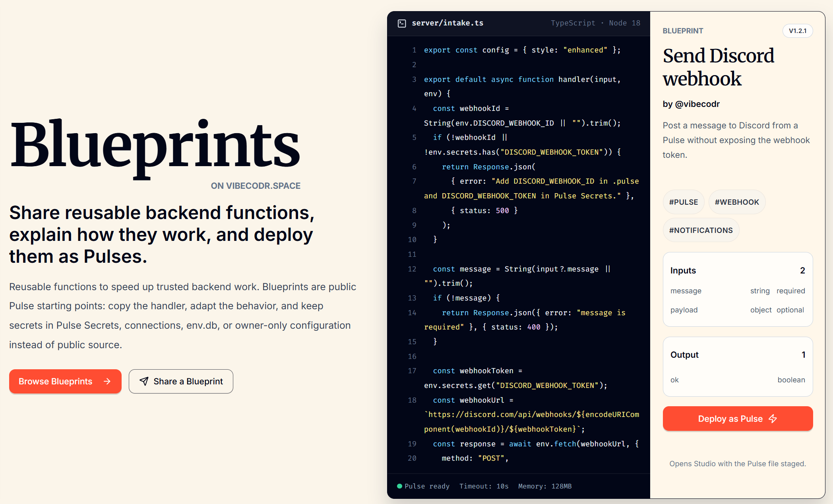Viewport: 833px width, 504px height.
Task: Click the Share a Blueprint button
Action: point(181,381)
